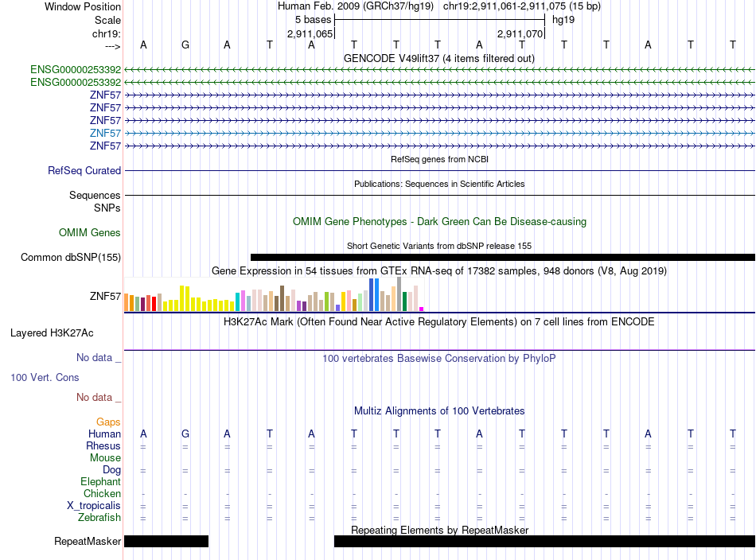Click Short Genetic Variants from dbSNP release 155 title
The width and height of the screenshot is (756, 560).
439,246
